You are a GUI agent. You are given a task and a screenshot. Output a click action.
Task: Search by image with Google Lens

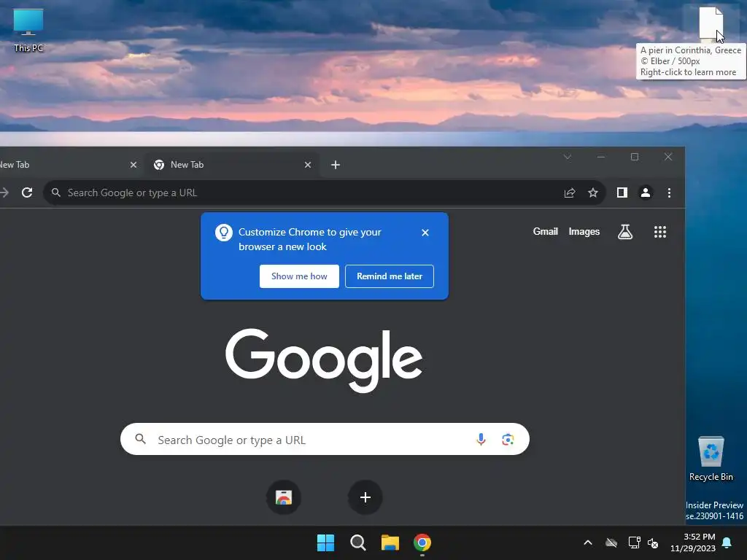point(508,439)
